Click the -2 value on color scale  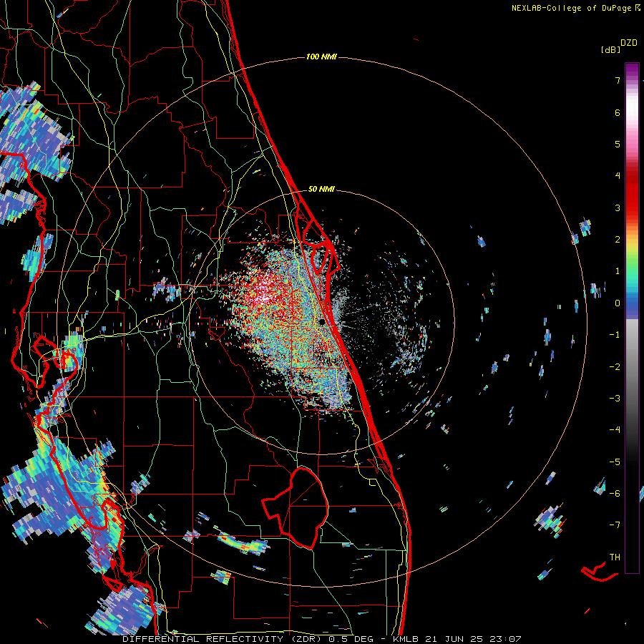tap(615, 367)
